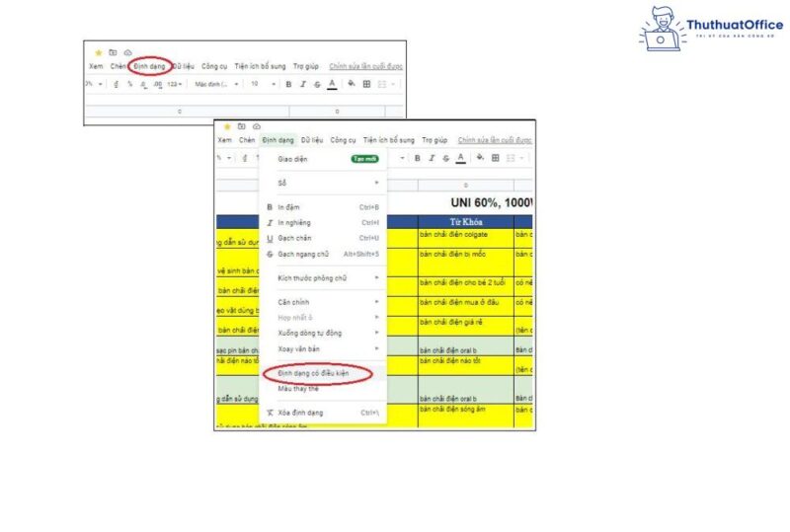This screenshot has width=790, height=532.
Task: Open the 123 number format dropdown in the upper toolbar
Action: [x=175, y=84]
